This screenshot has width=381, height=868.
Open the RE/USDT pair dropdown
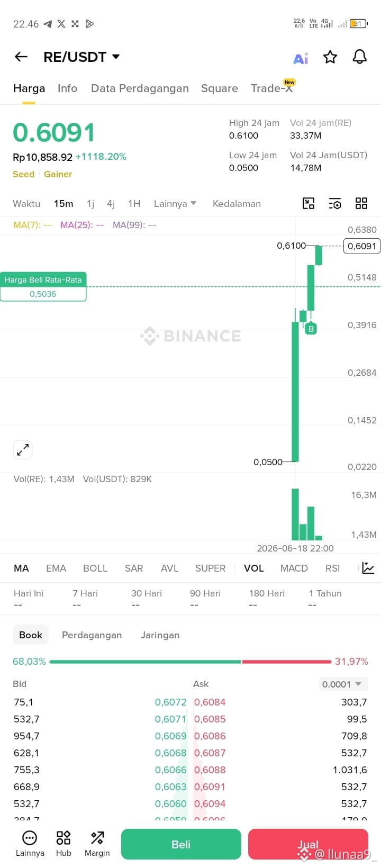(82, 57)
